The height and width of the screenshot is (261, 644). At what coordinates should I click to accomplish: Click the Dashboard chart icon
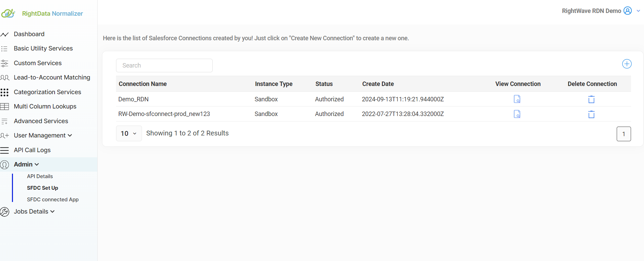pos(4,34)
